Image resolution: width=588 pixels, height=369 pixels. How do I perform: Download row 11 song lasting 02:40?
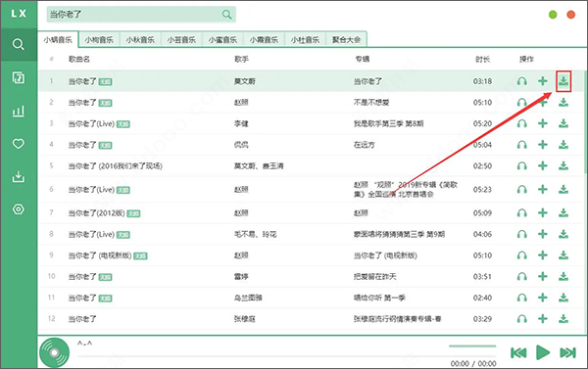click(563, 298)
